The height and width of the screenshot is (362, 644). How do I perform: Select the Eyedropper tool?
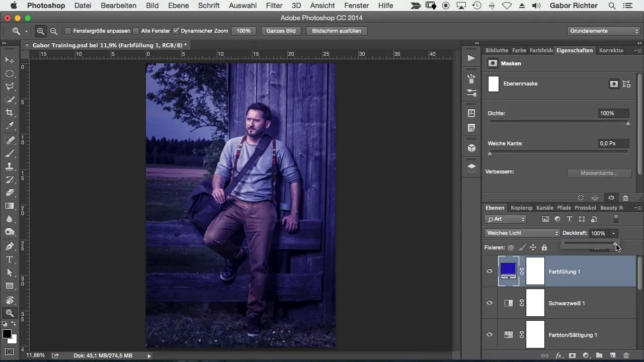[10, 126]
